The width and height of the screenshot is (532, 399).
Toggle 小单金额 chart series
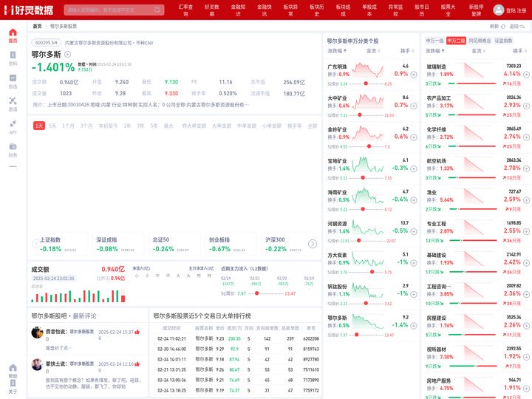[x=272, y=126]
